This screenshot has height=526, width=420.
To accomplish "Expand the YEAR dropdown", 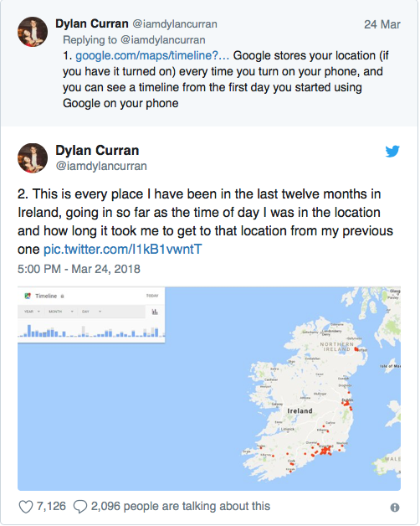I will tap(32, 312).
